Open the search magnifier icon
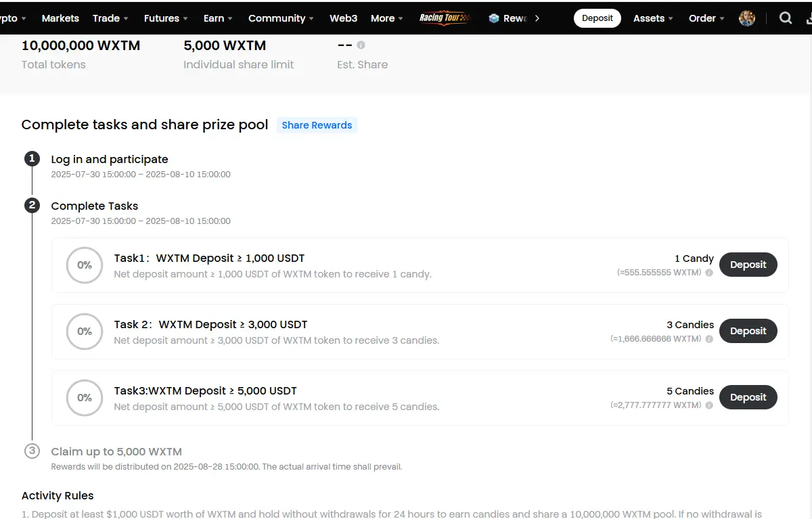Image resolution: width=812 pixels, height=519 pixels. click(x=786, y=18)
